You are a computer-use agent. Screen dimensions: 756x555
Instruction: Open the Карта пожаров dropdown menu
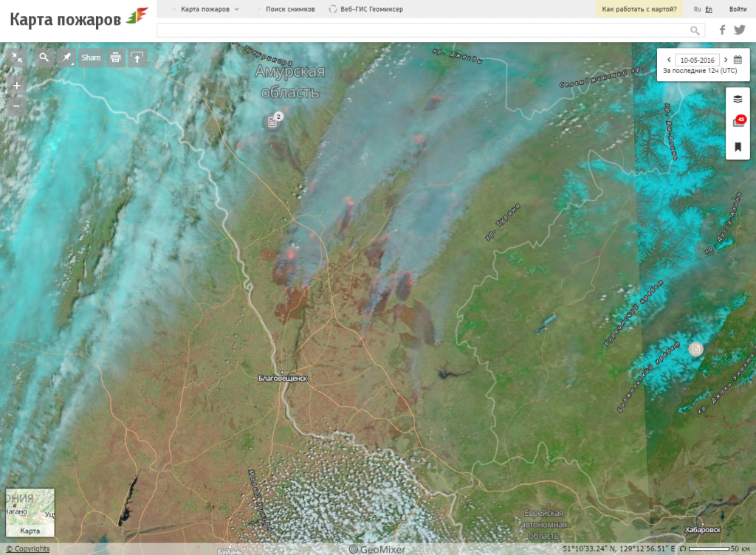click(x=209, y=9)
